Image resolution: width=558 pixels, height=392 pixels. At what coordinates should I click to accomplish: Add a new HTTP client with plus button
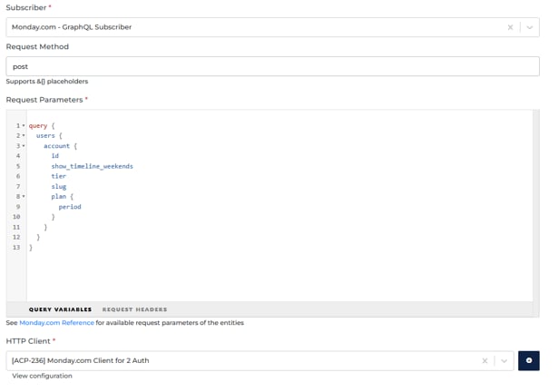(529, 360)
